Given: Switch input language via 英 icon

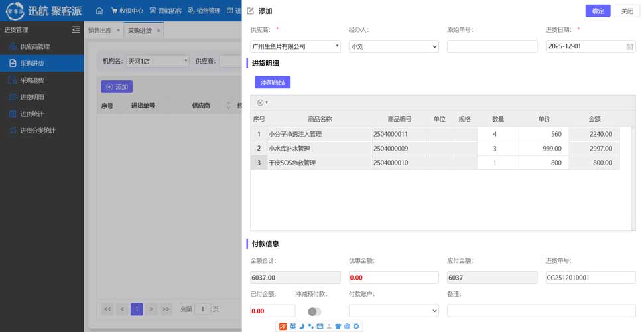Looking at the screenshot, I should click(x=293, y=326).
